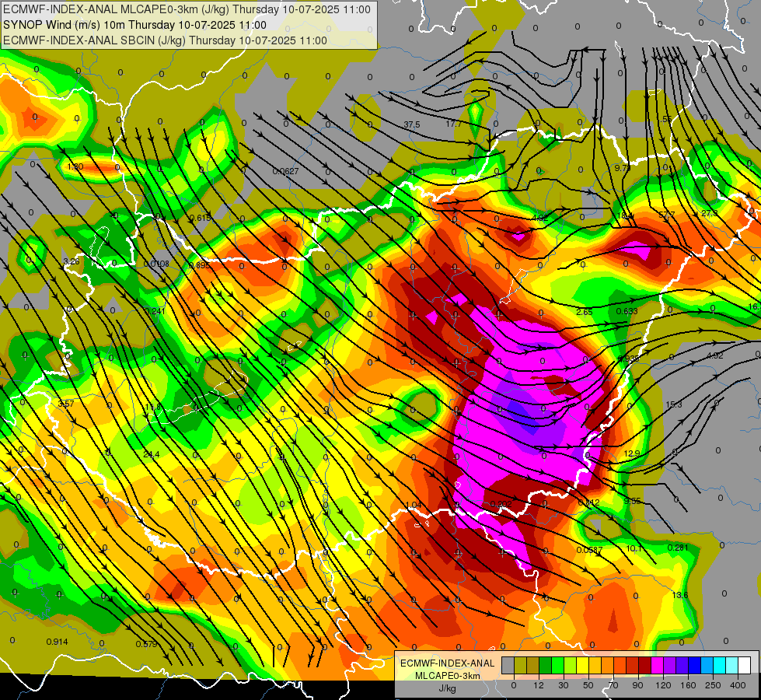Click the map value 0.202
This screenshot has width=761, height=700.
click(x=501, y=504)
